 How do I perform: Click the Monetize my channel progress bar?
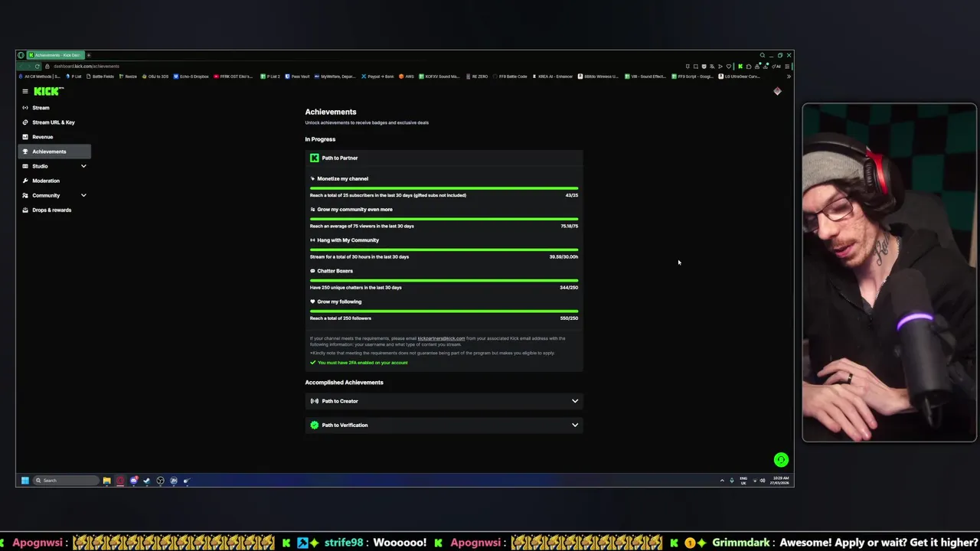click(x=444, y=188)
